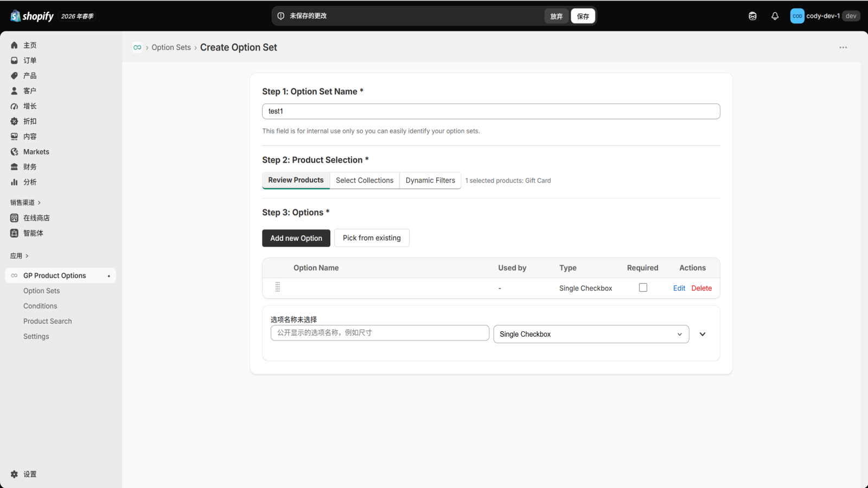Screen dimensions: 868x488
Task: Open the 设置 settings gear icon
Action: coord(15,474)
